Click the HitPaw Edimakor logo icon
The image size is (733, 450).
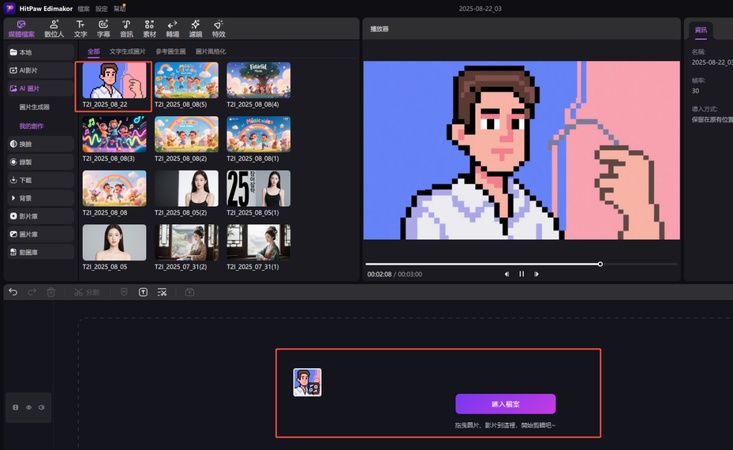pyautogui.click(x=9, y=8)
